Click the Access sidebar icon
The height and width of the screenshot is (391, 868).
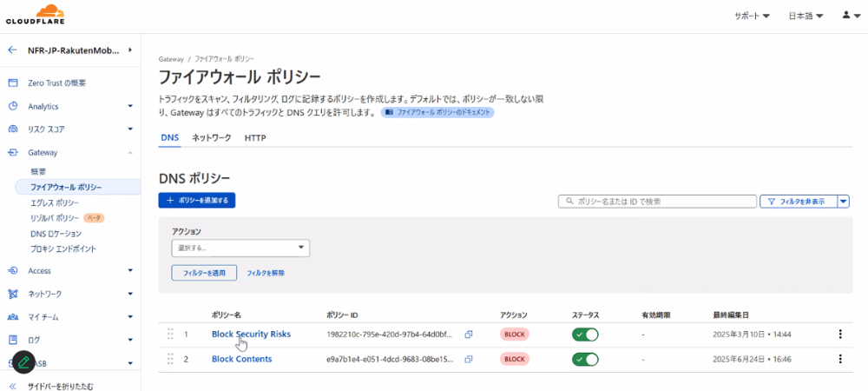[13, 271]
